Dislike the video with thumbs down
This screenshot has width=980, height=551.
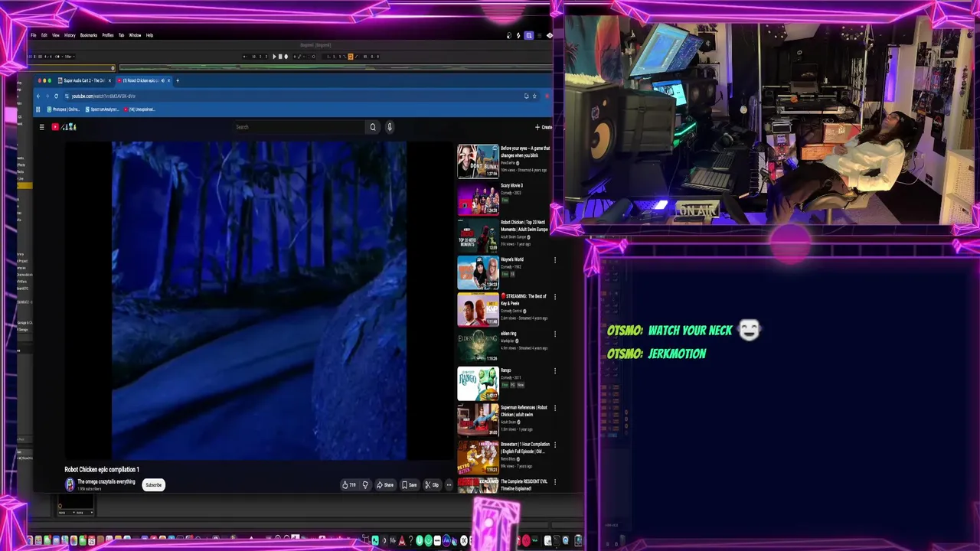click(x=365, y=485)
